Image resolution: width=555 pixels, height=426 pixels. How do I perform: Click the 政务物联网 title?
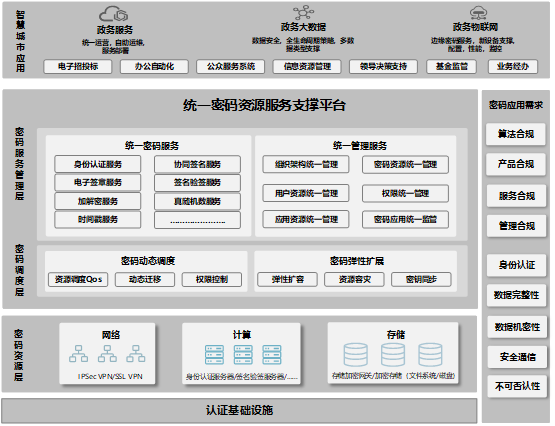coord(475,27)
